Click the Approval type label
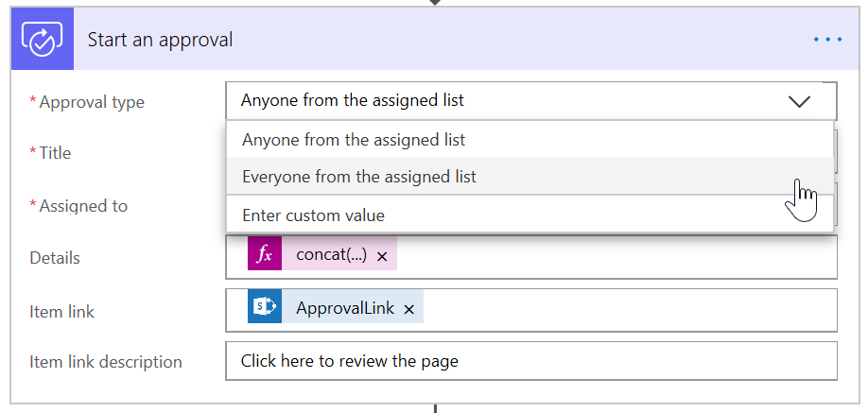Screen dimensions: 868x413 coord(92,102)
